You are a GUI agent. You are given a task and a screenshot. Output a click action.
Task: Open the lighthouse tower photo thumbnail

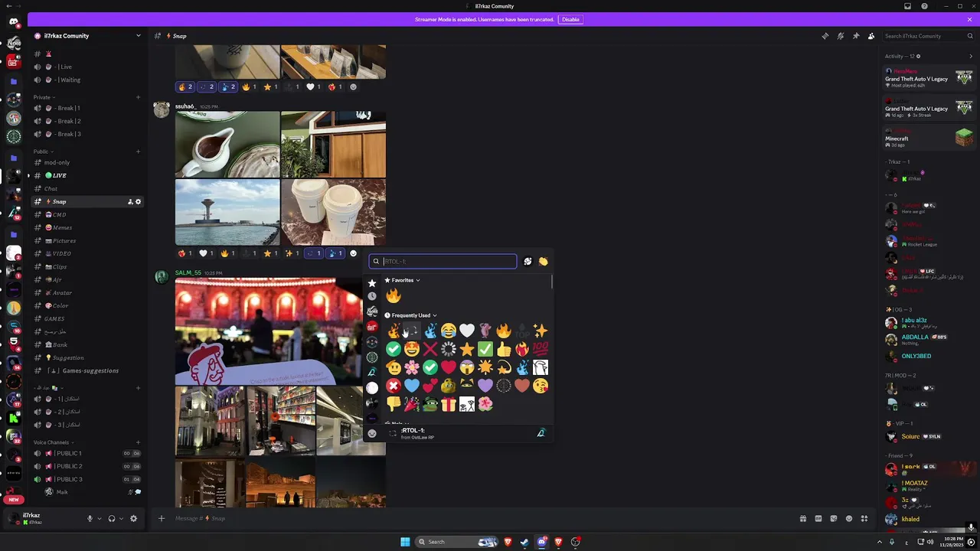[227, 212]
